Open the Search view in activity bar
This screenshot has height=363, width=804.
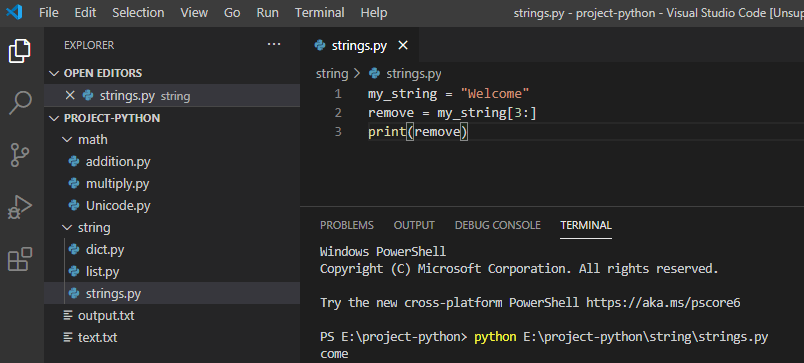pos(21,103)
